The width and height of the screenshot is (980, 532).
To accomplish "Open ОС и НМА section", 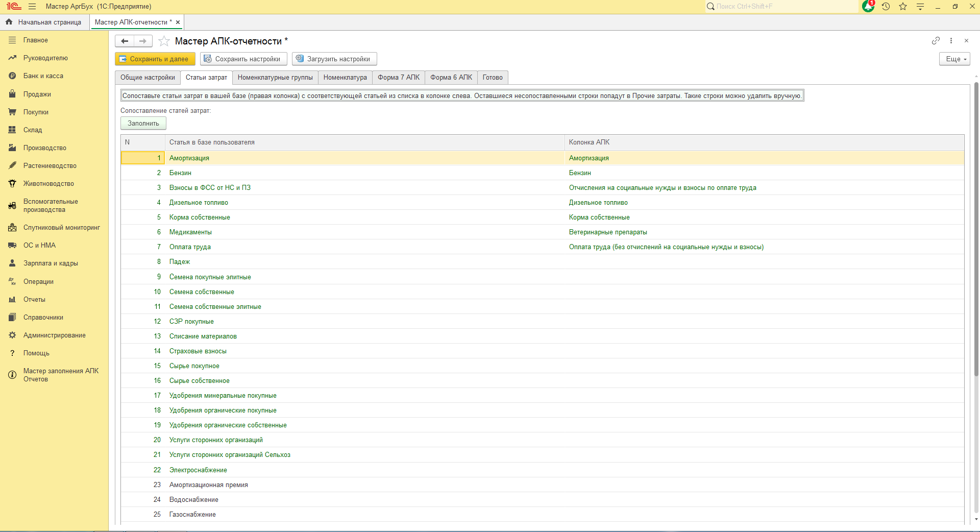I will click(x=39, y=245).
